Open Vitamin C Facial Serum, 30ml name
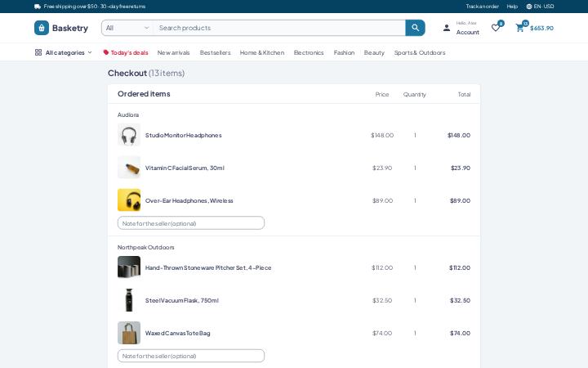The image size is (588, 368). click(185, 168)
